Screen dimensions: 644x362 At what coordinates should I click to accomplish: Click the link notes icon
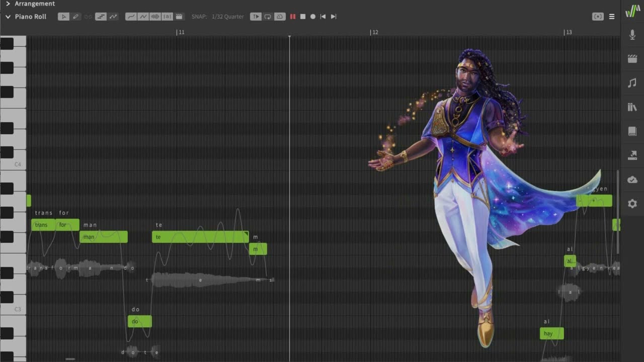click(x=88, y=17)
